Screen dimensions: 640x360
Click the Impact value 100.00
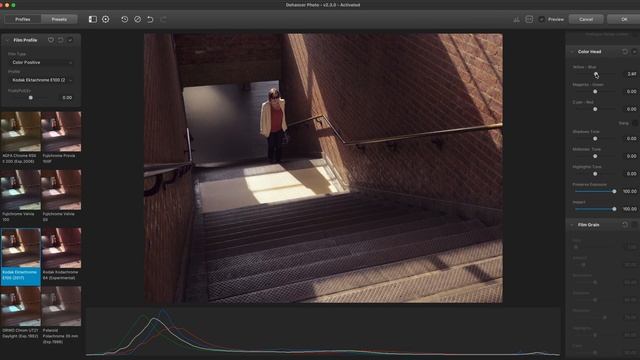point(630,209)
